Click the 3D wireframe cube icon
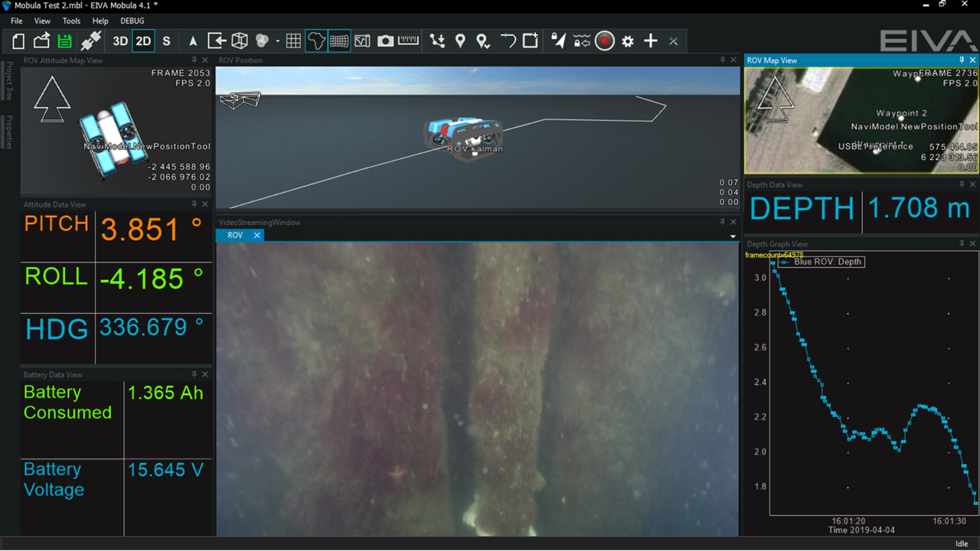The height and width of the screenshot is (551, 980). [240, 41]
